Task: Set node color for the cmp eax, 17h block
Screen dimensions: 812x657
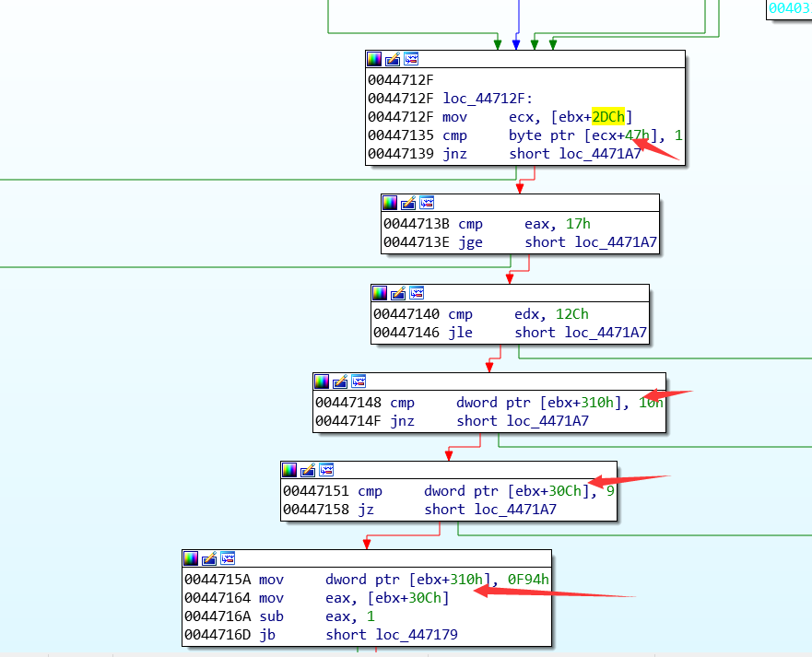Action: coord(390,203)
